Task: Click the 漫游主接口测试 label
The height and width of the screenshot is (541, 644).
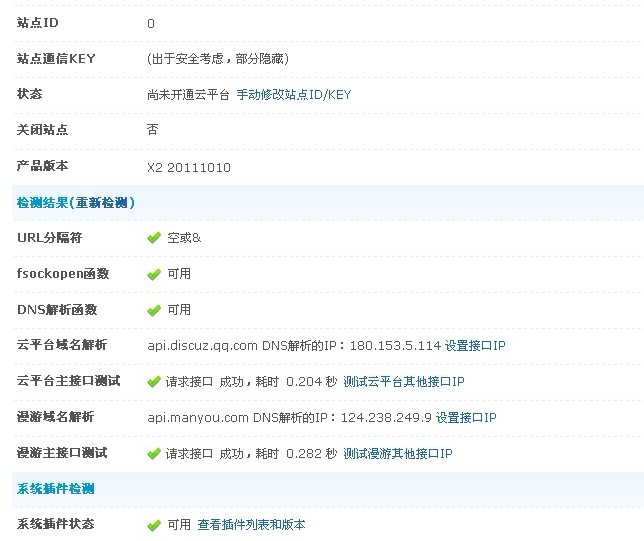Action: coord(62,453)
